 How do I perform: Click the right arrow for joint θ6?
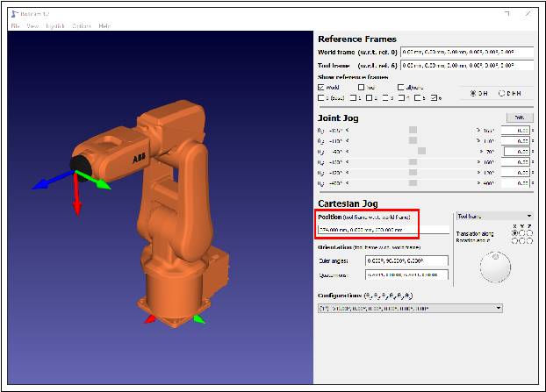478,182
